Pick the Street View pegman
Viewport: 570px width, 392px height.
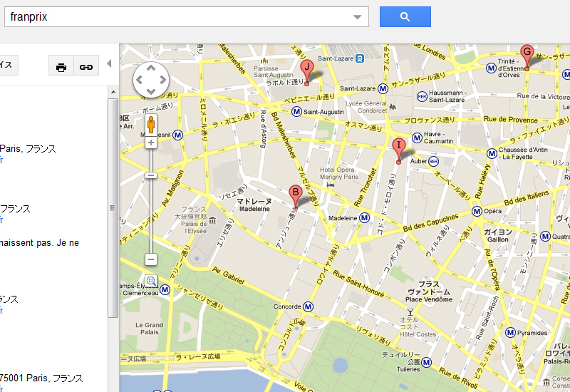[x=151, y=125]
